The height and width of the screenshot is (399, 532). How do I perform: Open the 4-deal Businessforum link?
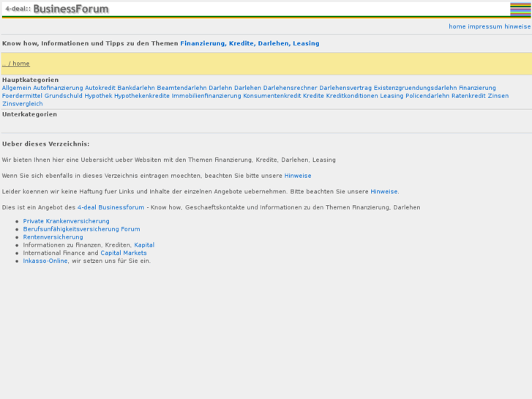(x=111, y=207)
